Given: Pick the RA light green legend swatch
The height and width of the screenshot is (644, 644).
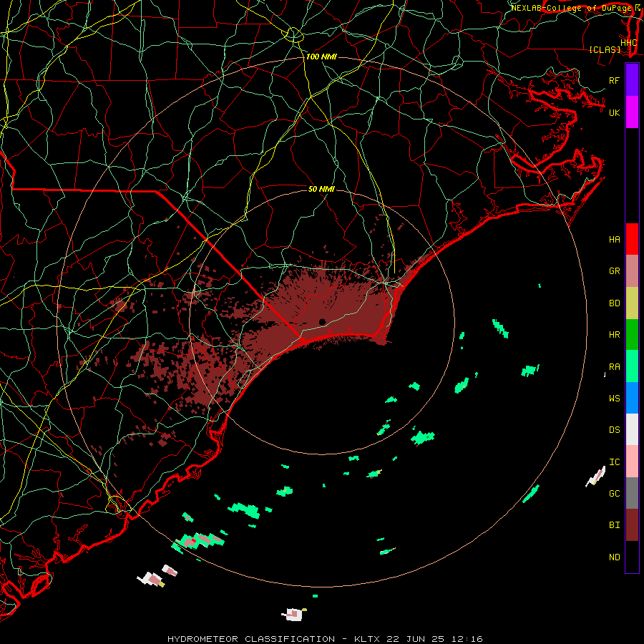Looking at the screenshot, I should tap(632, 366).
